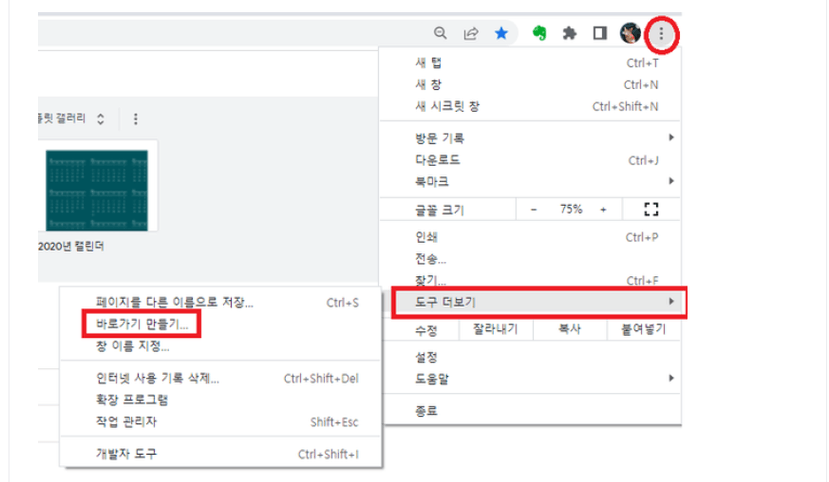
Task: Toggle the side panel icon
Action: pyautogui.click(x=600, y=33)
